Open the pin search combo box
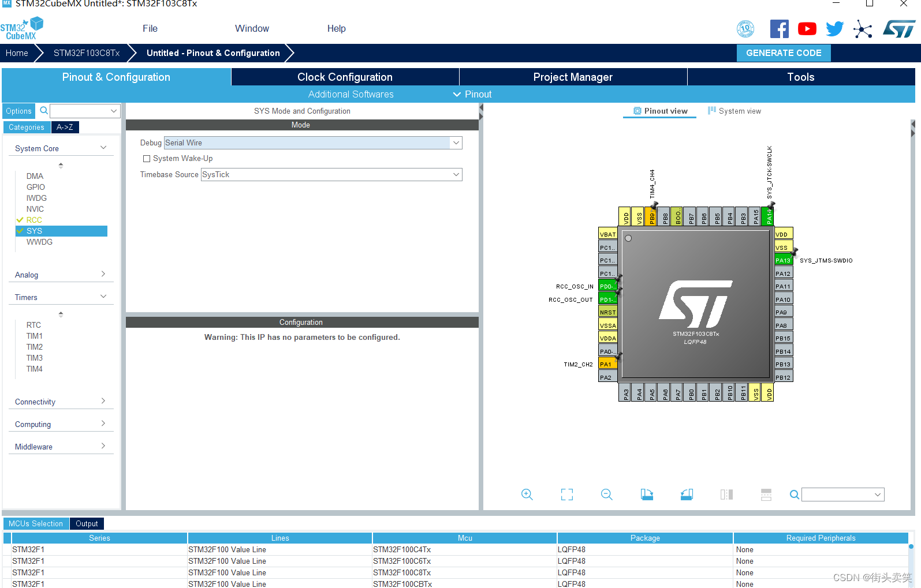Screen dimensions: 921x588 pos(843,495)
